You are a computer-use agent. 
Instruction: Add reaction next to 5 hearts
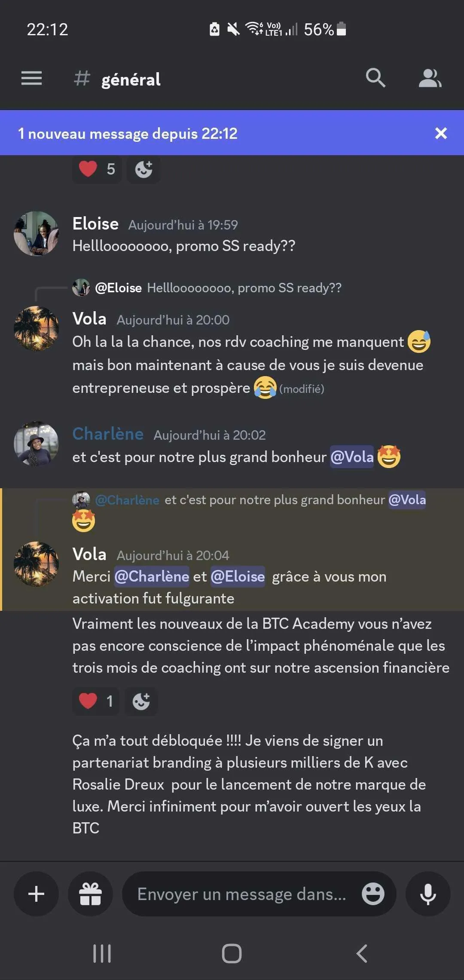(143, 169)
